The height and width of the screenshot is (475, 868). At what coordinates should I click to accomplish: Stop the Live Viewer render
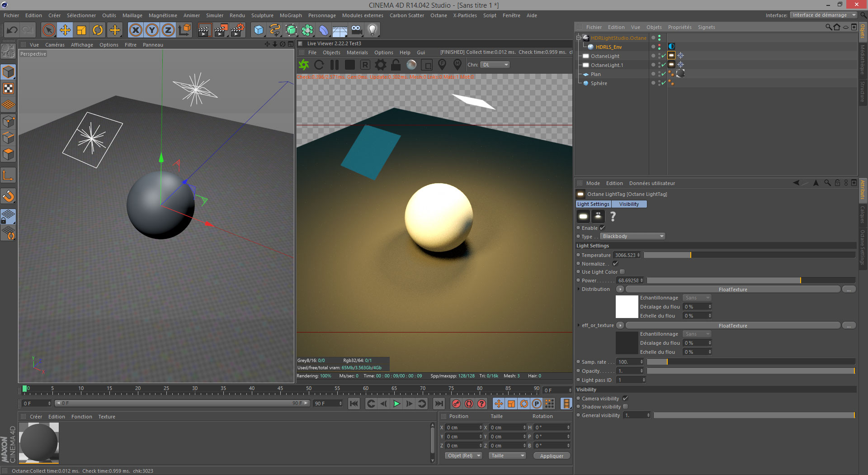[x=350, y=65]
